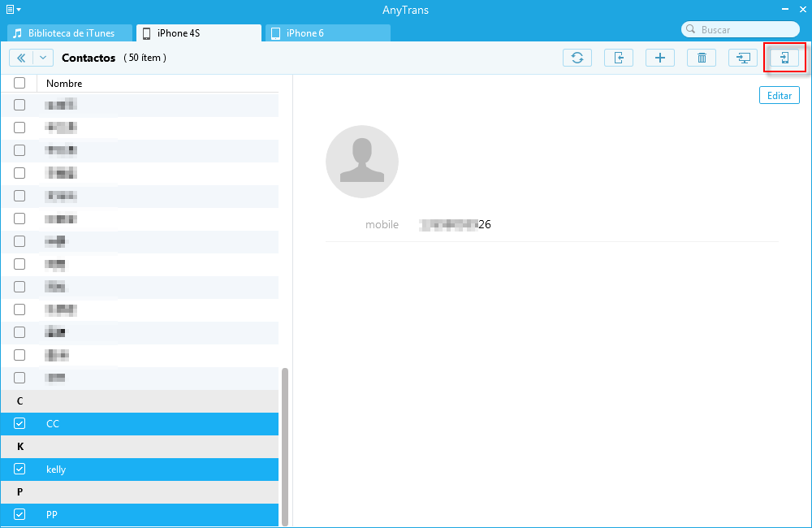Uncheck the CC contact checkbox
Viewport: 812px width, 528px height.
coord(19,424)
